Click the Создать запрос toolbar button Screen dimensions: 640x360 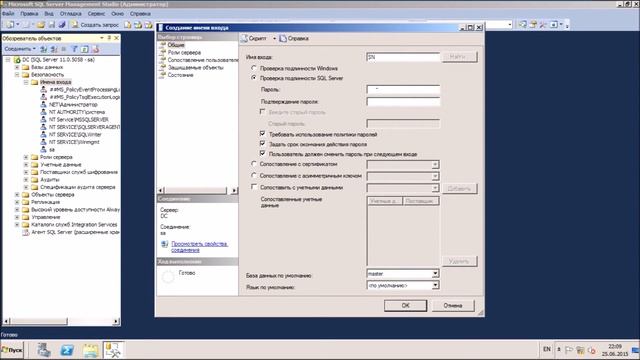click(x=95, y=25)
